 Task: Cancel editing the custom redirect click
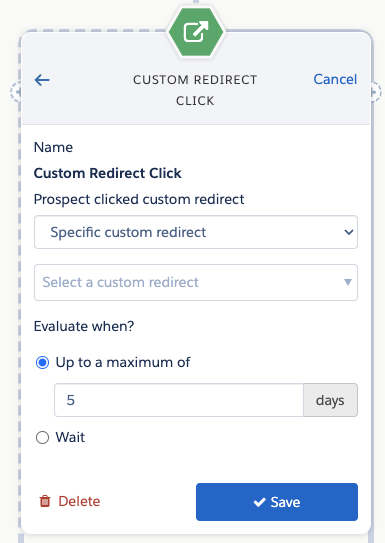(335, 79)
